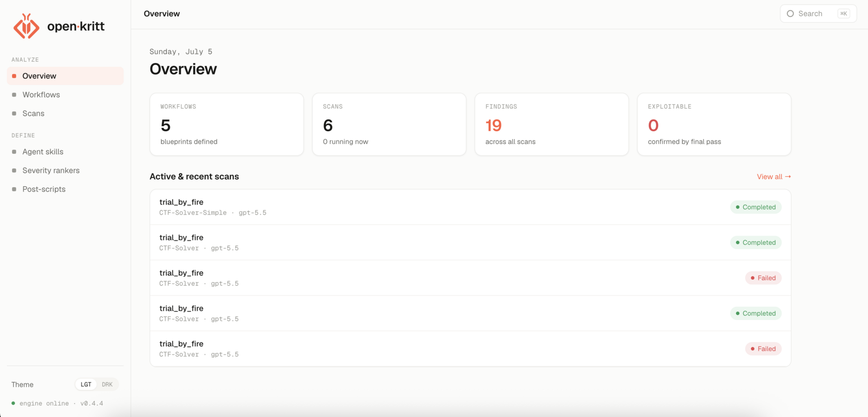Click the 'blueprints defined' text
This screenshot has height=417, width=868.
[189, 141]
